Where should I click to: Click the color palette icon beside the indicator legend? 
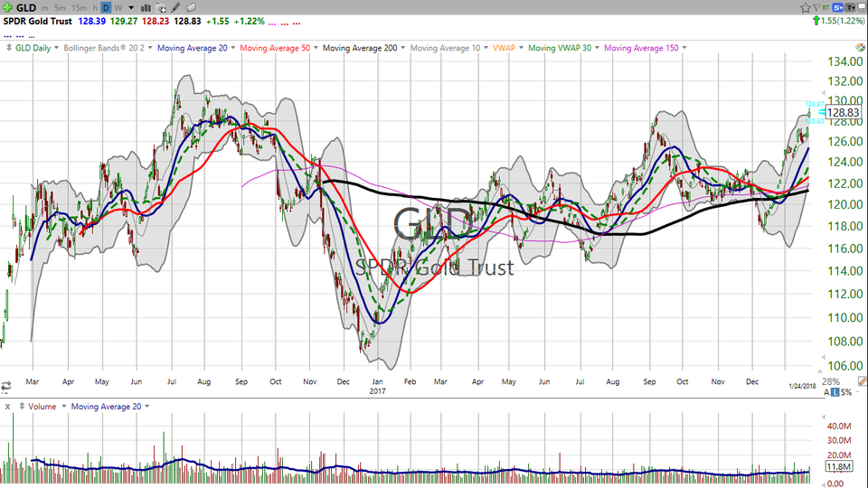[x=860, y=48]
